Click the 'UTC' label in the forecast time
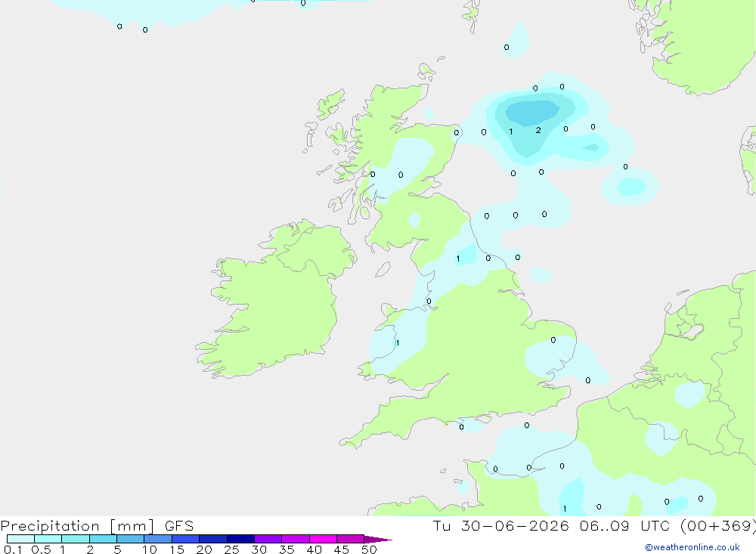The image size is (756, 554). (657, 526)
